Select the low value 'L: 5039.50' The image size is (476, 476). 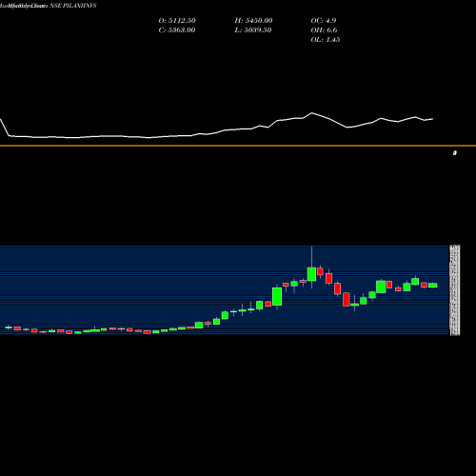point(253,30)
